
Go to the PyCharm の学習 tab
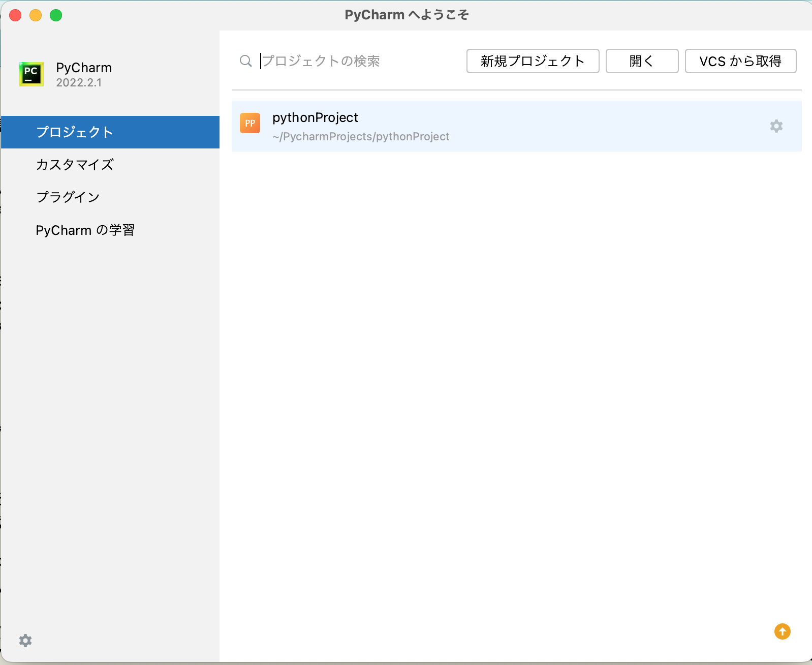pyautogui.click(x=110, y=230)
